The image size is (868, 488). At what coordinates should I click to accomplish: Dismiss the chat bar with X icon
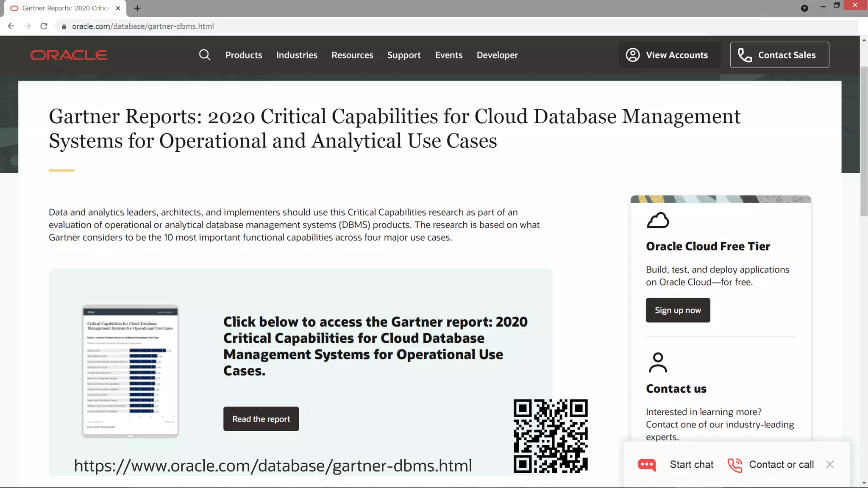coord(830,465)
